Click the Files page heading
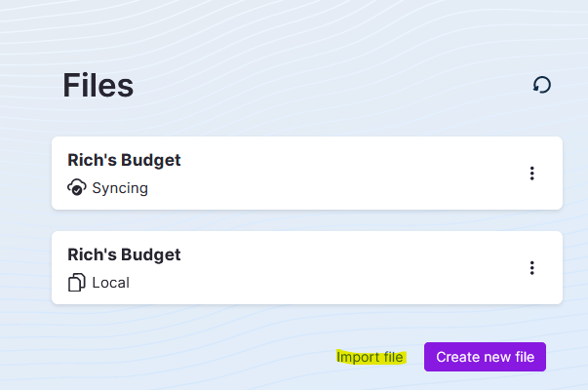This screenshot has width=588, height=390. pyautogui.click(x=98, y=86)
